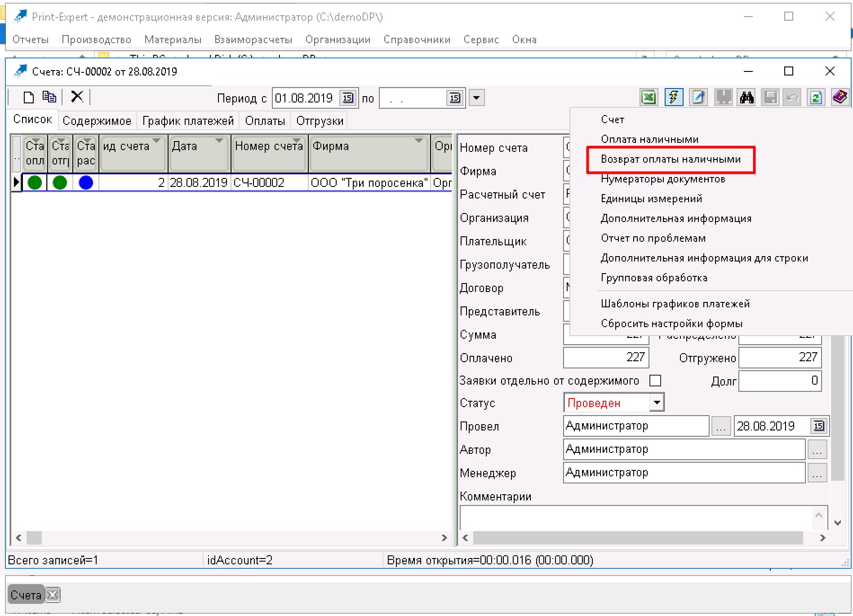Click the Счета window button at bottom
The image size is (853, 616).
click(26, 595)
